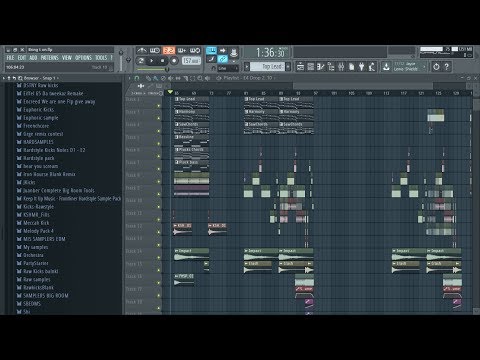Toggle loop recording icon

tap(195, 51)
